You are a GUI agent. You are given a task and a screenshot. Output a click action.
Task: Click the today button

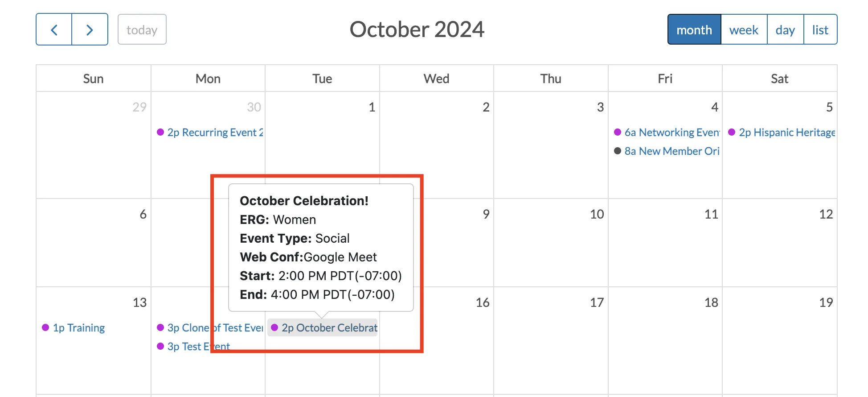tap(142, 29)
